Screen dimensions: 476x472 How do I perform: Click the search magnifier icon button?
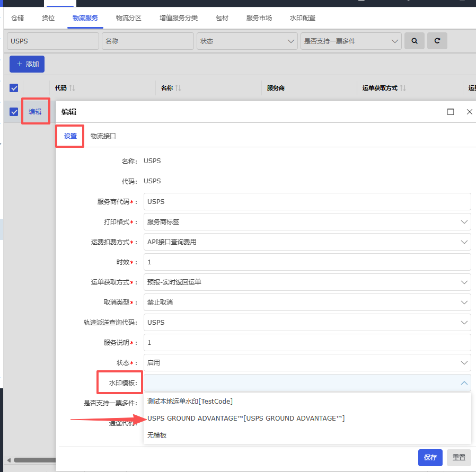click(414, 41)
